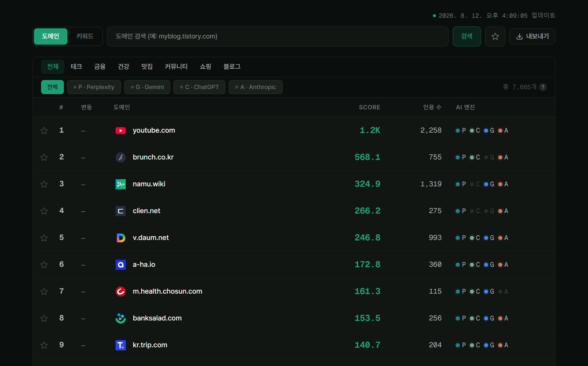588x366 pixels.
Task: Filter by A · Anthropic engine
Action: 256,87
